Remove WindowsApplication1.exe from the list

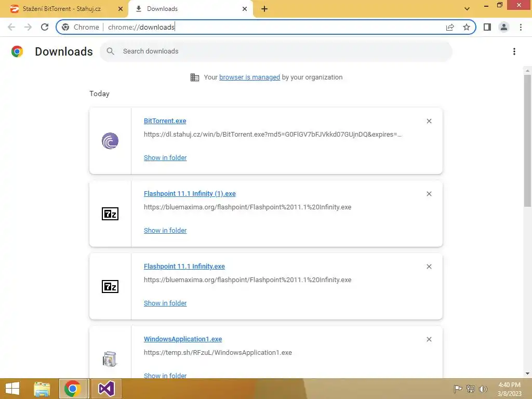click(429, 339)
